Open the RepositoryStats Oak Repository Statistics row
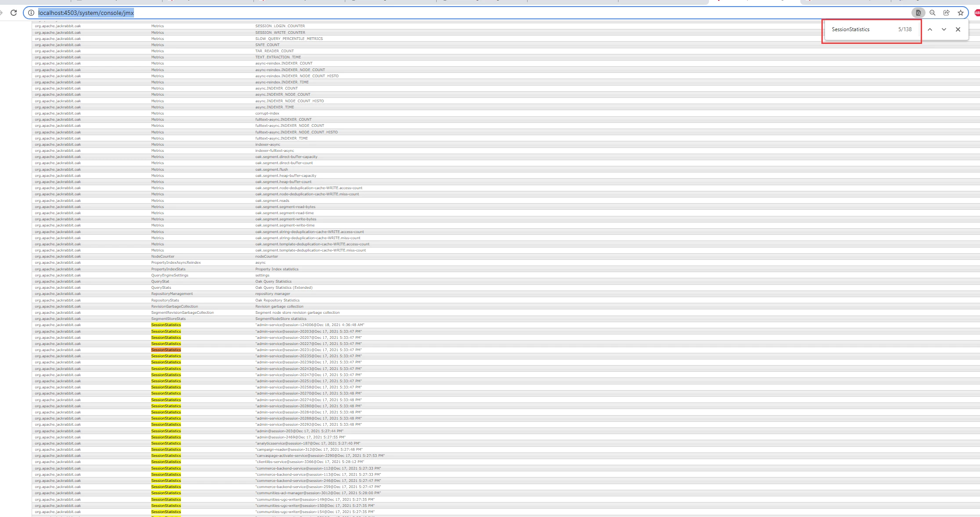This screenshot has height=517, width=980. click(165, 300)
